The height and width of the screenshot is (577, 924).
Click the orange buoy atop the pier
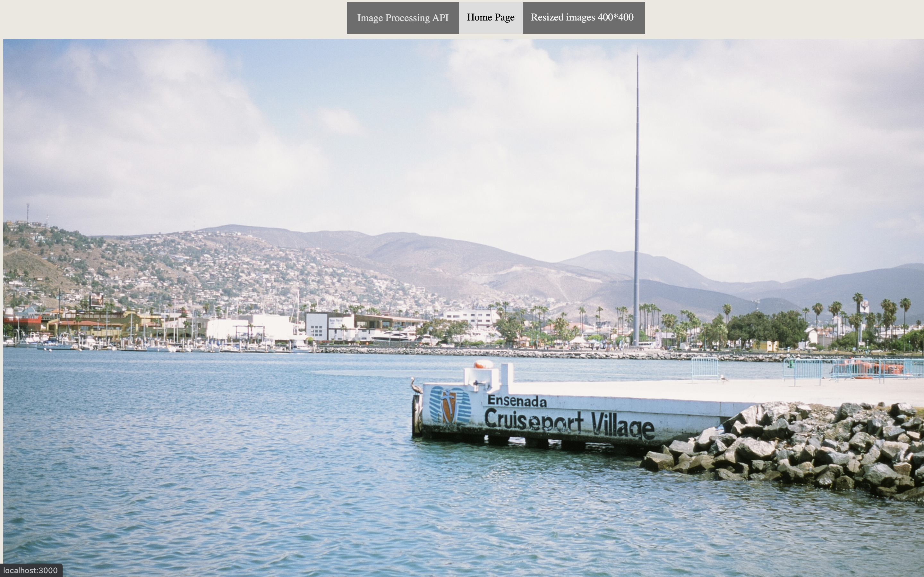click(483, 364)
